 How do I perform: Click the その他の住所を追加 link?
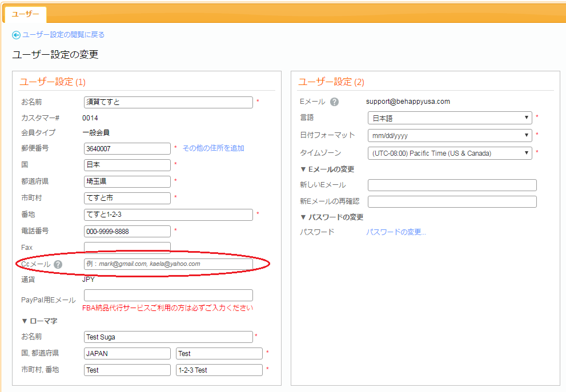[213, 148]
